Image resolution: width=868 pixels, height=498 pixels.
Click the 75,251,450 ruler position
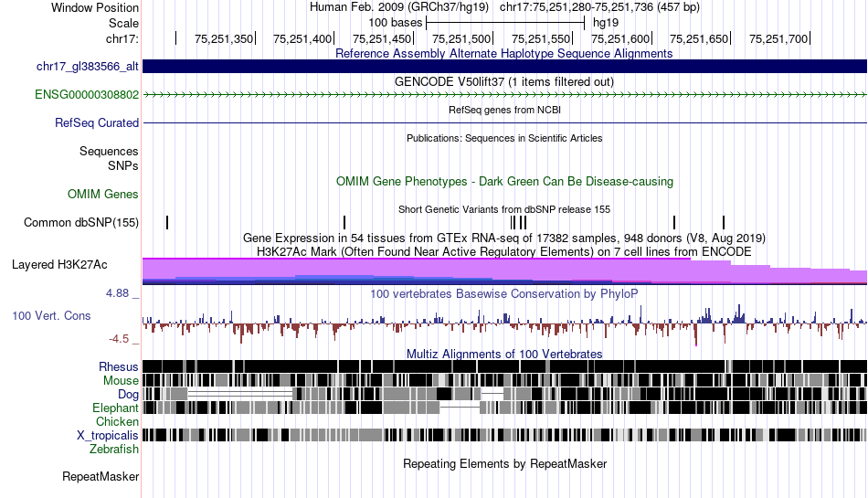coord(382,38)
